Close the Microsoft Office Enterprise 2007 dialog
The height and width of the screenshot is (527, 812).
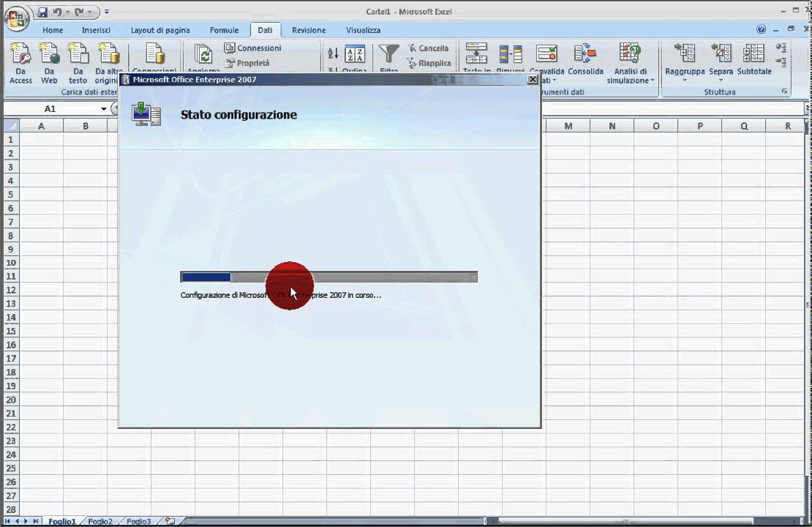[x=533, y=79]
